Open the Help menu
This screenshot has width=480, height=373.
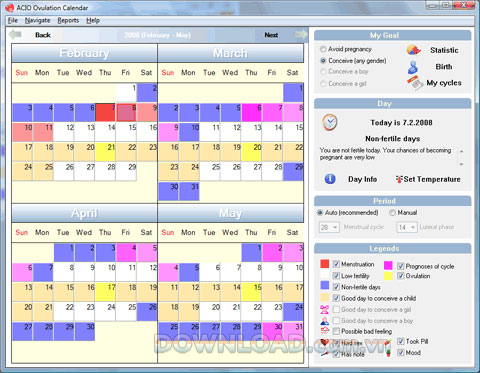(93, 20)
